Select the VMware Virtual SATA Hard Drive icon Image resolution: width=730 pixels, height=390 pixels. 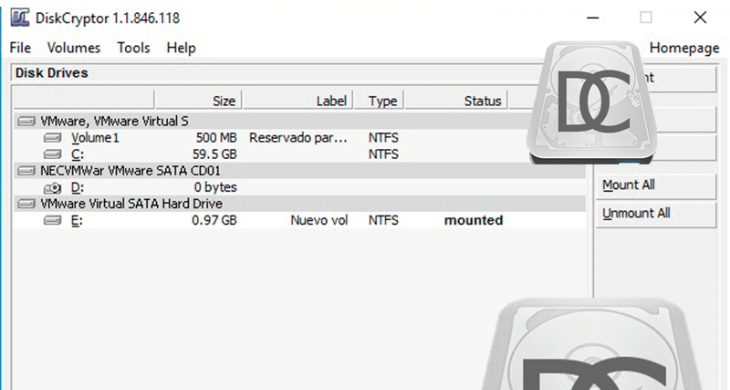26,204
